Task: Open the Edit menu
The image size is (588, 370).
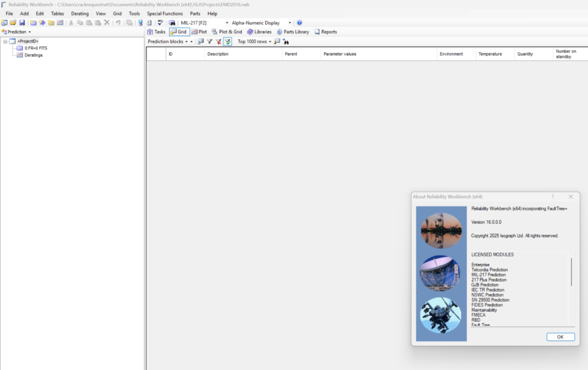Action: point(40,14)
